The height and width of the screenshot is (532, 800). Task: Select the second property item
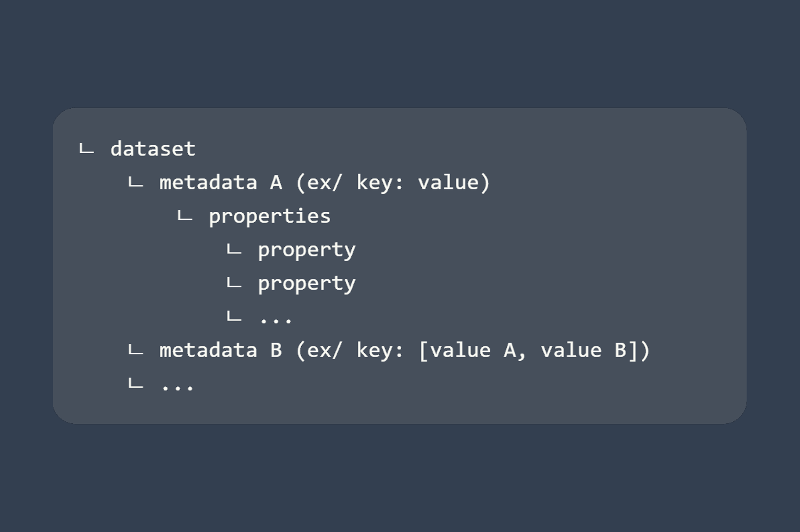point(306,284)
